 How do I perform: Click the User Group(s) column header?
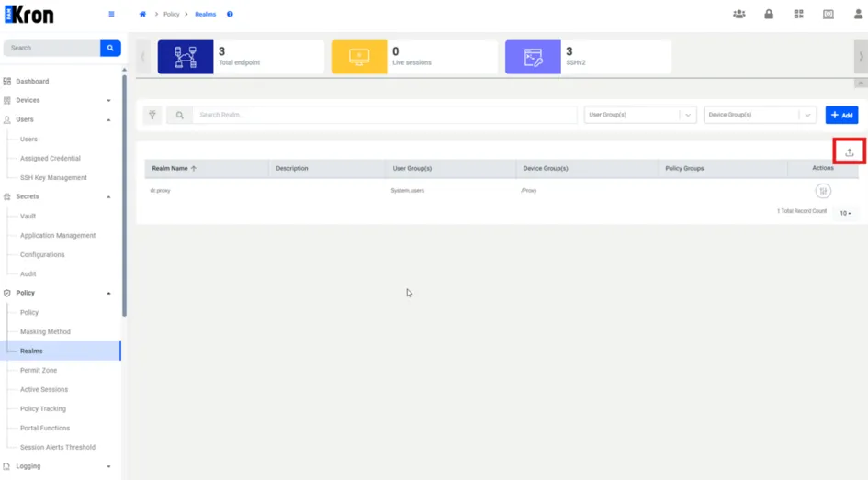pyautogui.click(x=412, y=169)
